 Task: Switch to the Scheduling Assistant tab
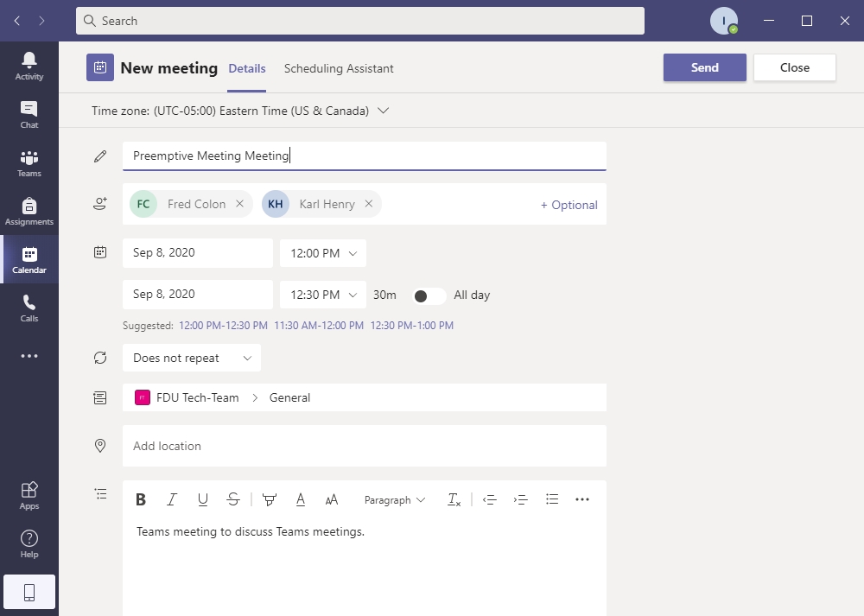click(339, 68)
